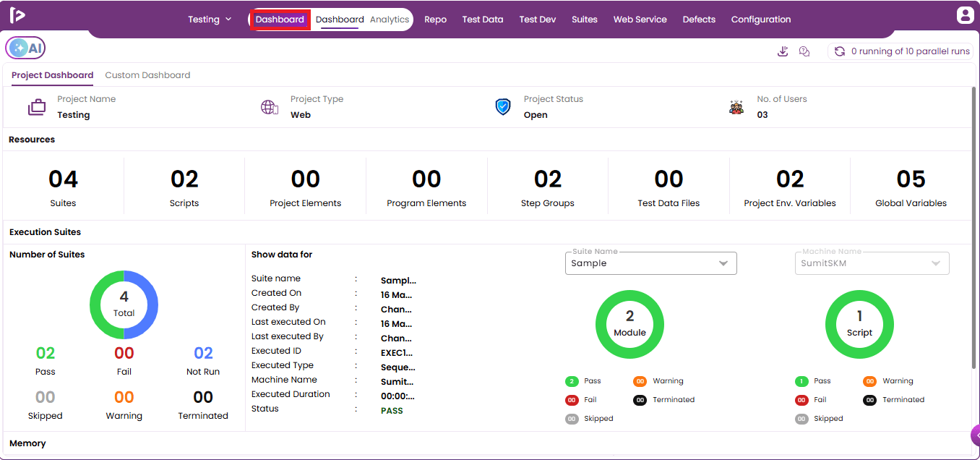Click the Project Status value Open
The width and height of the screenshot is (980, 460).
click(x=536, y=115)
